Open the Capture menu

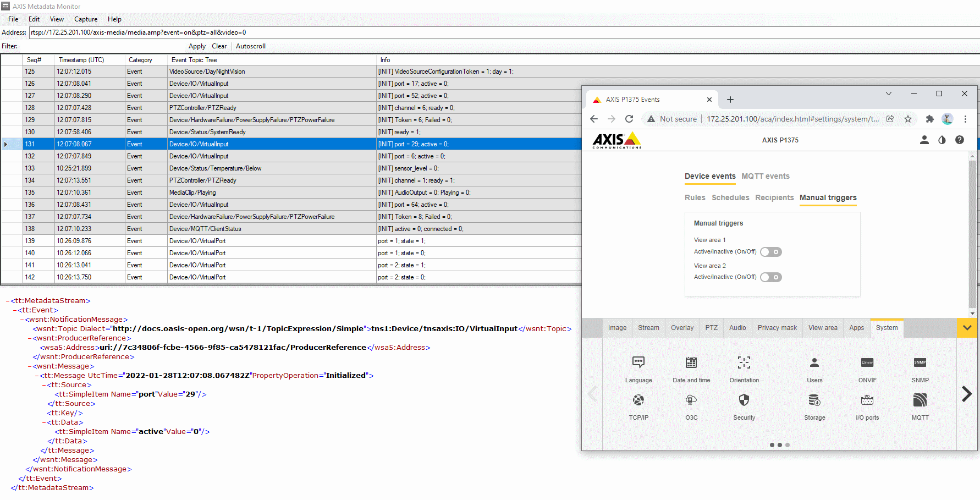pyautogui.click(x=86, y=19)
